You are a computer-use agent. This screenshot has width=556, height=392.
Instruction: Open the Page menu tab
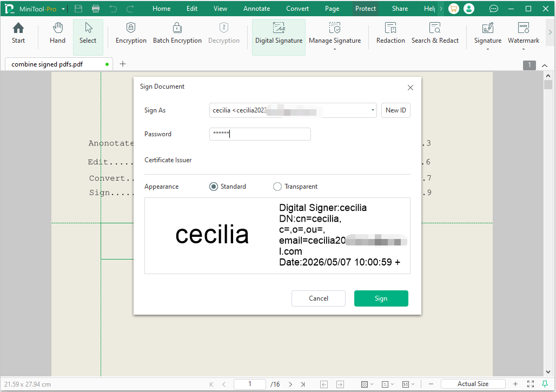coord(332,9)
